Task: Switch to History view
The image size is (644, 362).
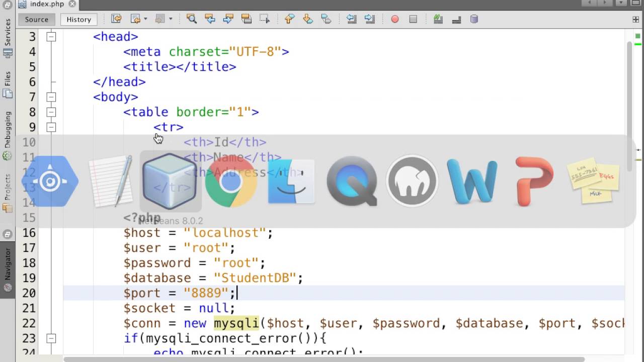Action: coord(79,19)
